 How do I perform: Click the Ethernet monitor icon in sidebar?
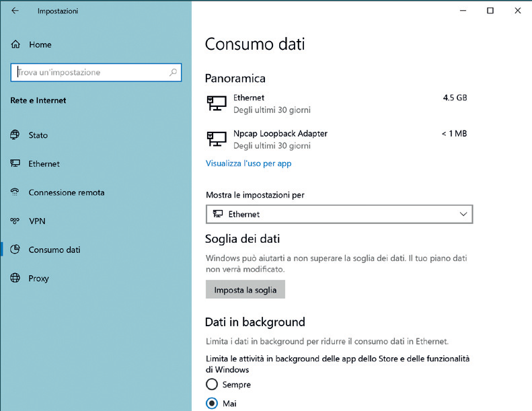[15, 163]
